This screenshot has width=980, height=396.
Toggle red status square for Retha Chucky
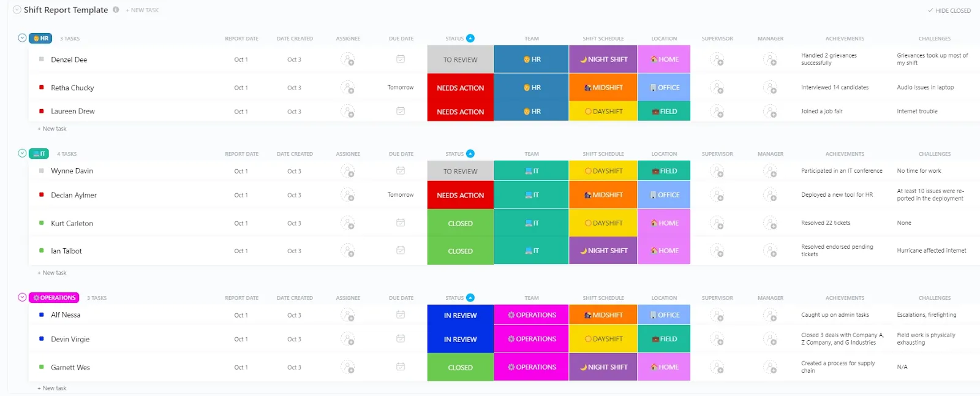[41, 87]
